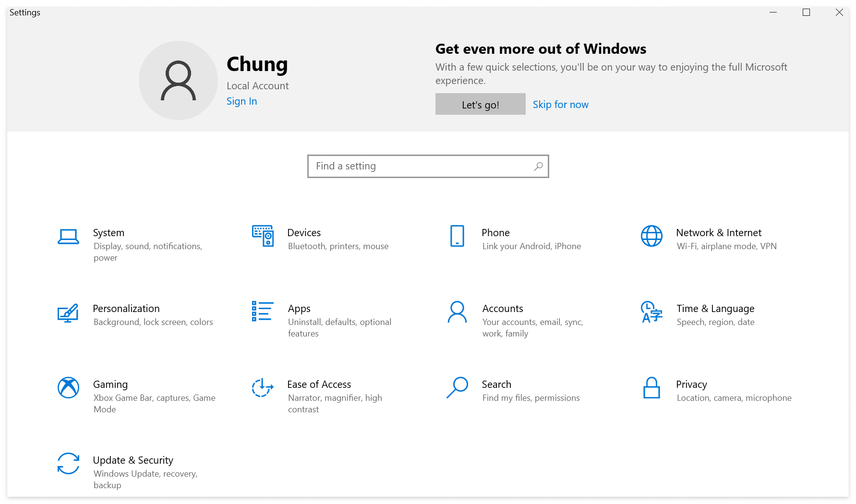
Task: Click the Apps list icon
Action: coord(263,311)
